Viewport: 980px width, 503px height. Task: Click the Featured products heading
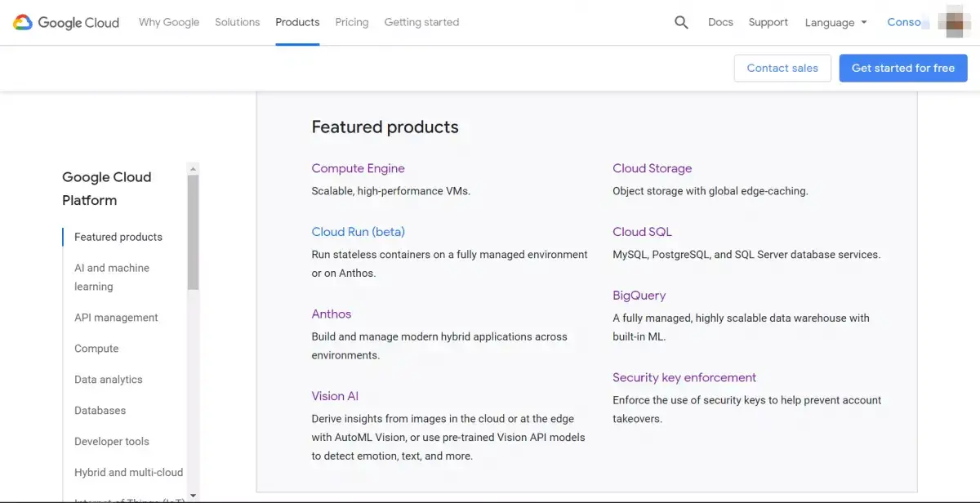(x=385, y=127)
